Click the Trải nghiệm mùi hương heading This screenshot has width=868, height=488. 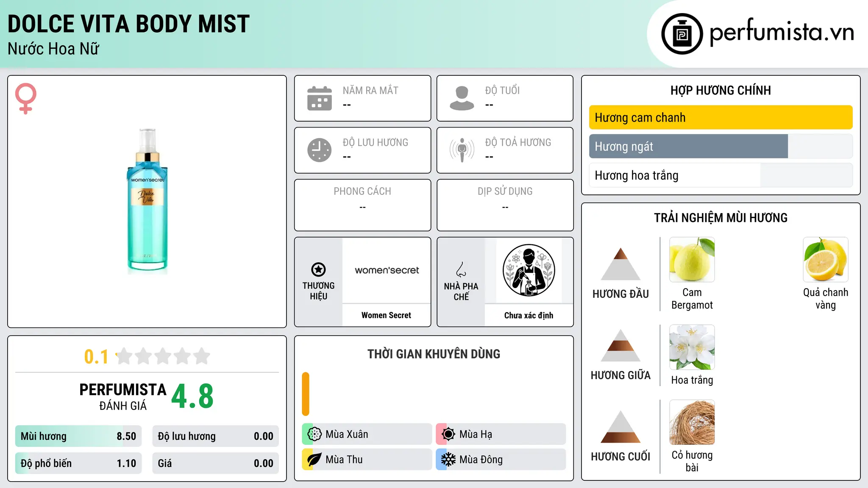point(721,218)
